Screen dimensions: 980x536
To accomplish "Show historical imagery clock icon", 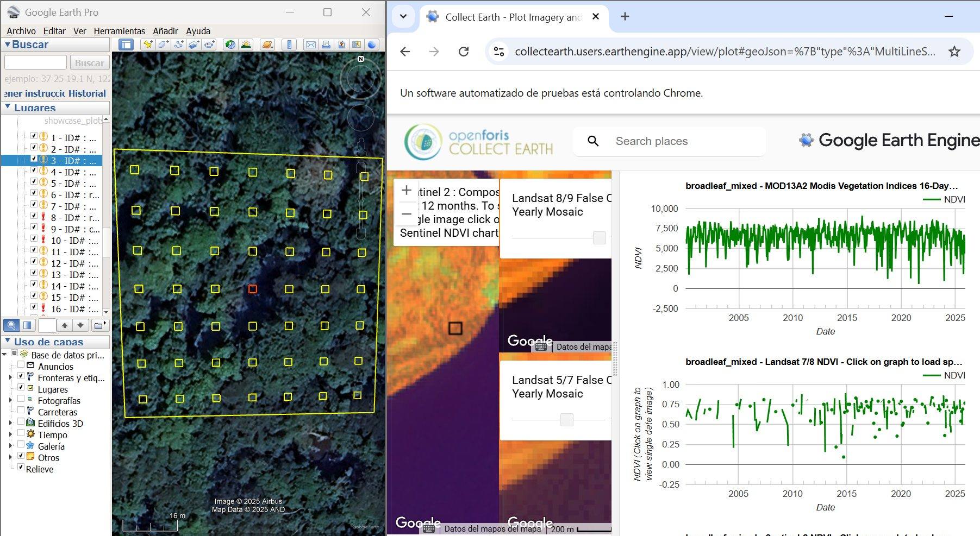I will tap(230, 45).
